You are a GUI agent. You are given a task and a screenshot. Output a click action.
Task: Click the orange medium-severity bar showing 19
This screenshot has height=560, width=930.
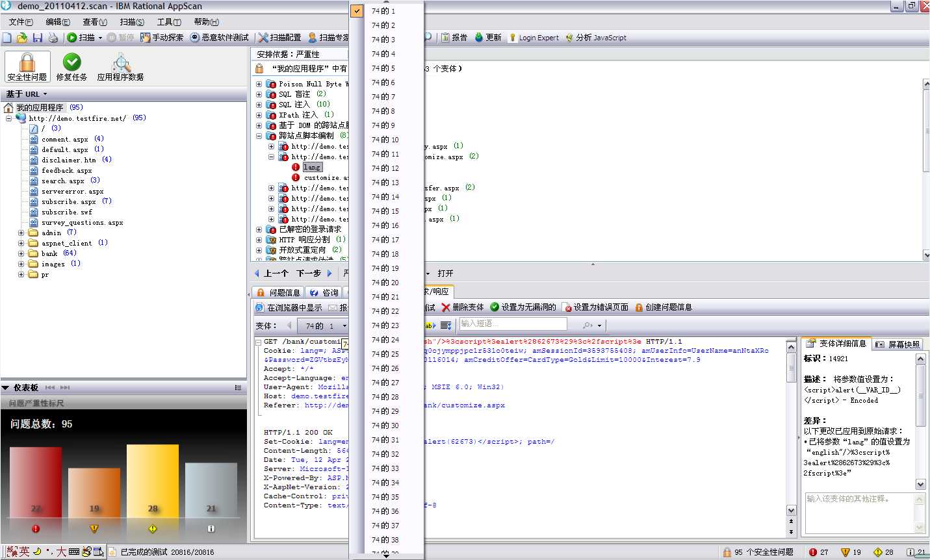(94, 493)
